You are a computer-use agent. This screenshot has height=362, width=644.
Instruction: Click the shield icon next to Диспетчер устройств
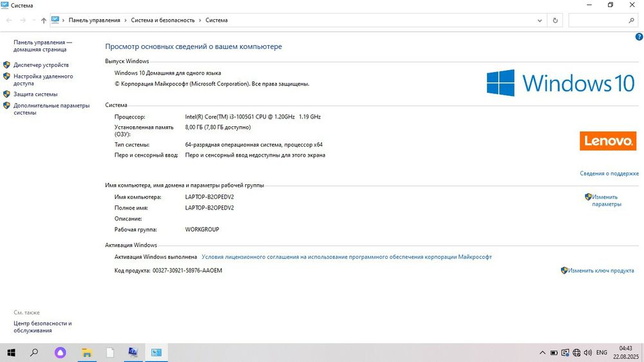tap(6, 64)
